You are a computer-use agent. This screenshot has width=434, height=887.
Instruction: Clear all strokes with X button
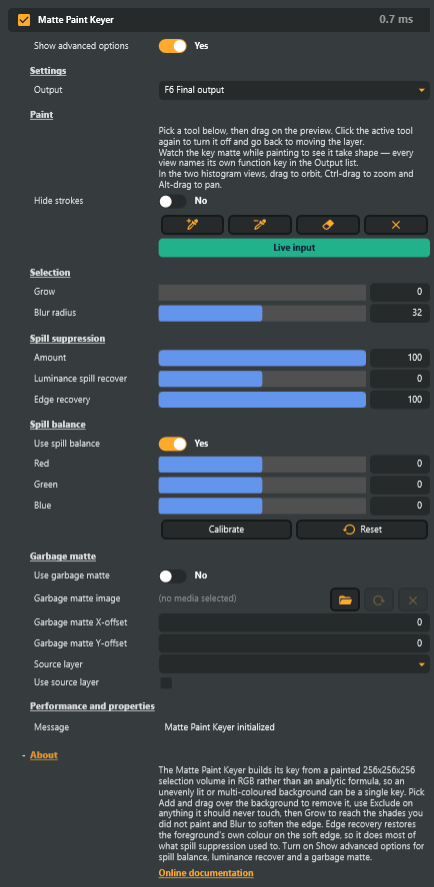pyautogui.click(x=396, y=225)
